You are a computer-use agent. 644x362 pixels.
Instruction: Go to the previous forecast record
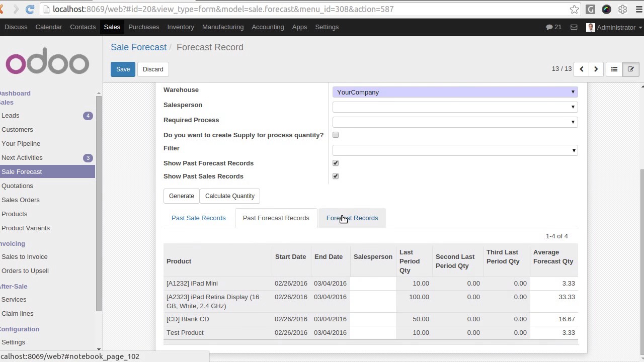(x=582, y=69)
